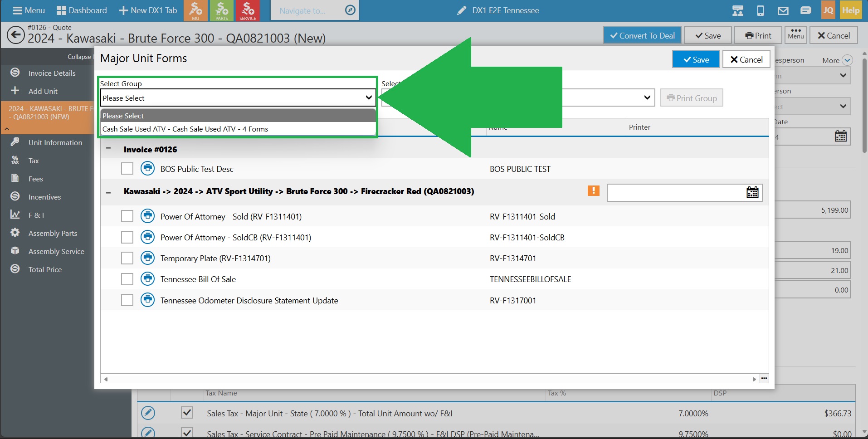868x439 pixels.
Task: Check Power Of Attorney - SoldCB checkbox
Action: click(x=127, y=237)
